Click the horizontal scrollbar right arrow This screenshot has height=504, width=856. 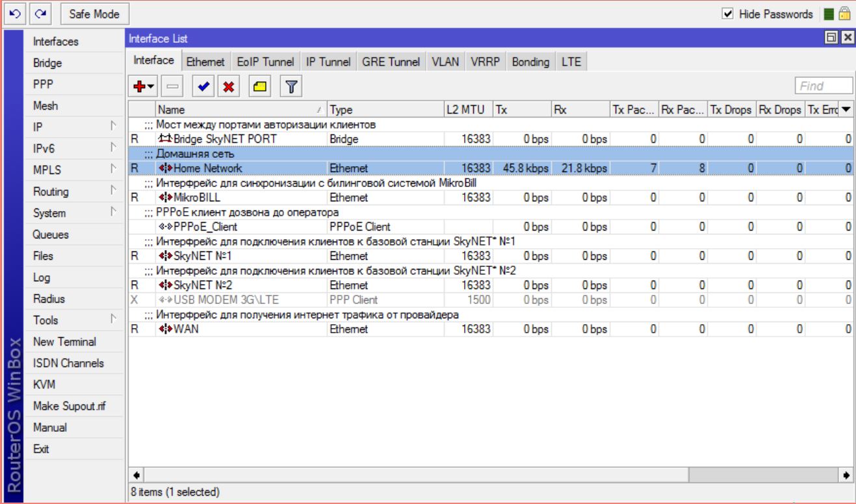click(846, 475)
